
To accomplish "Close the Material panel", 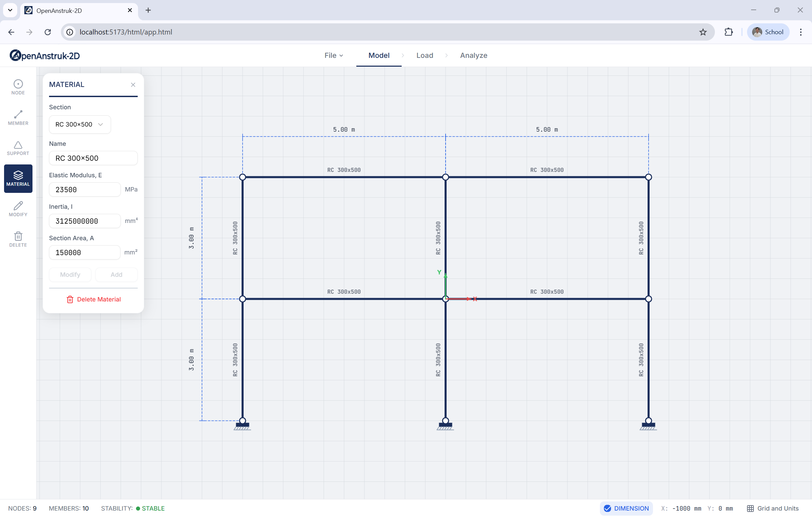I will tap(133, 85).
